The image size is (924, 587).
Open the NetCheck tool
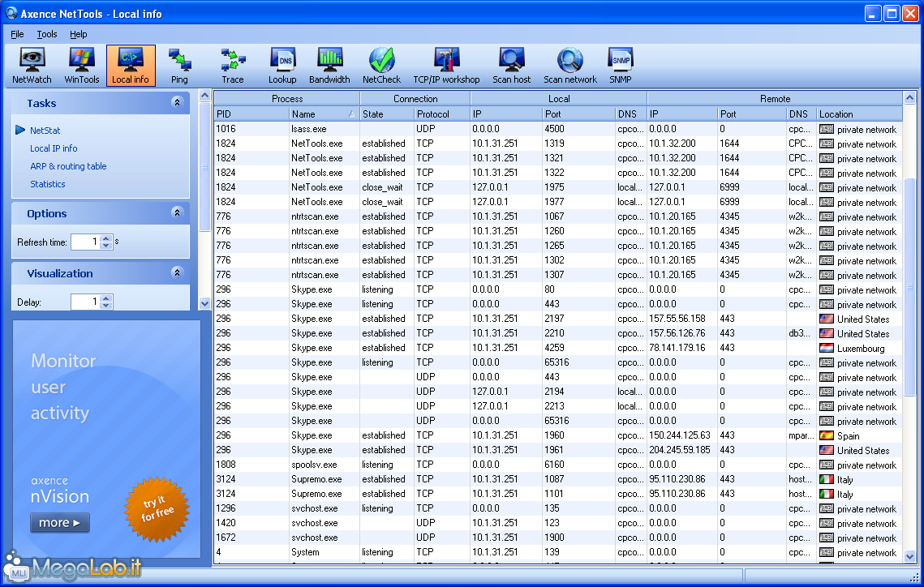[x=381, y=66]
